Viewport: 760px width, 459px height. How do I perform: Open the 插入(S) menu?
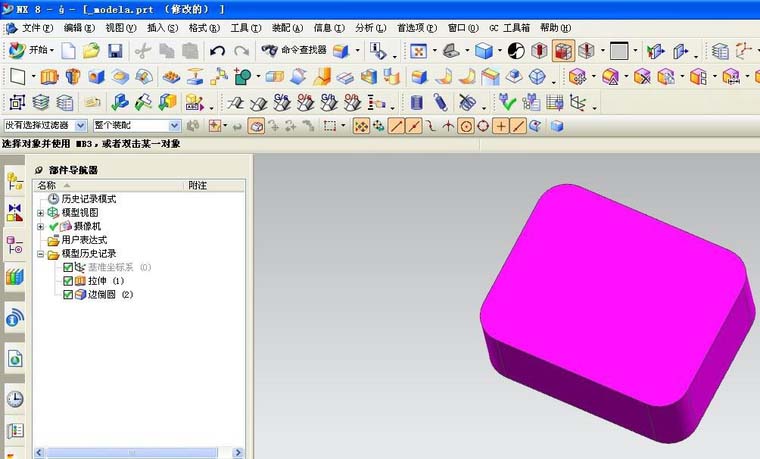point(162,28)
